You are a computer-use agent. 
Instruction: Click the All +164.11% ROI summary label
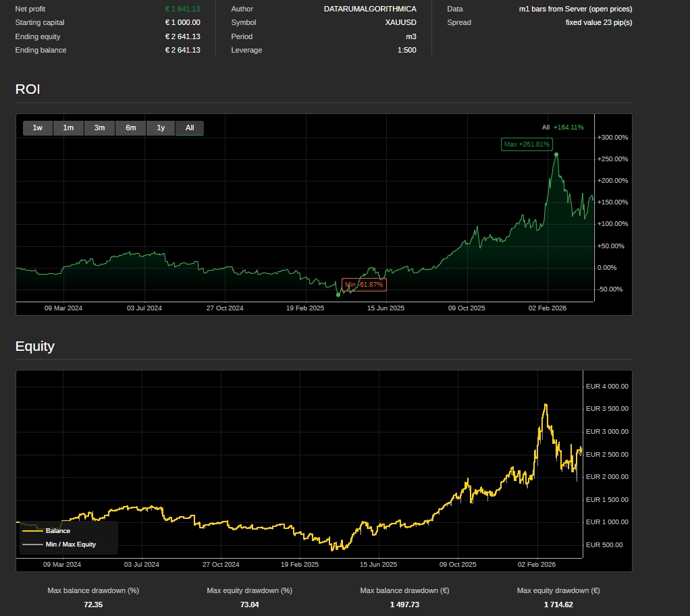coord(562,128)
